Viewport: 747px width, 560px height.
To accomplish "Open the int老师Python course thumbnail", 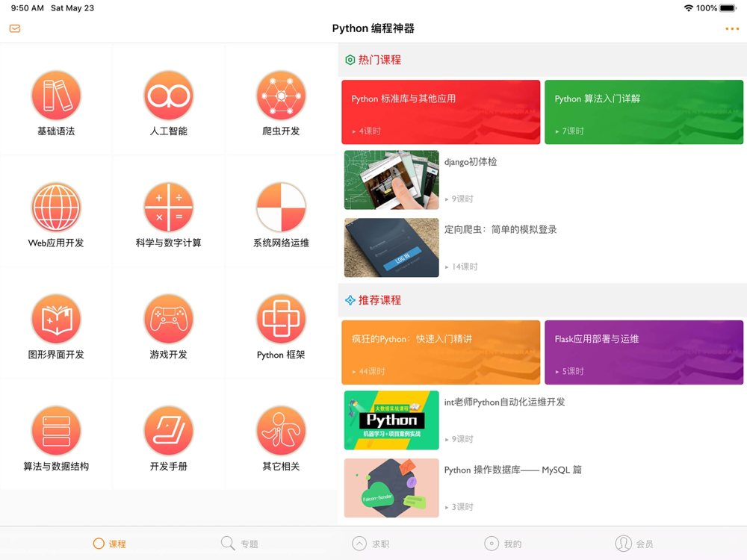I will point(391,420).
